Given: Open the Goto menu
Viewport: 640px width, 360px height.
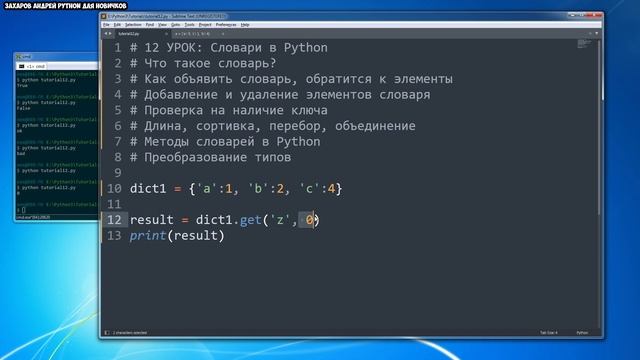Looking at the screenshot, I should click(x=176, y=25).
